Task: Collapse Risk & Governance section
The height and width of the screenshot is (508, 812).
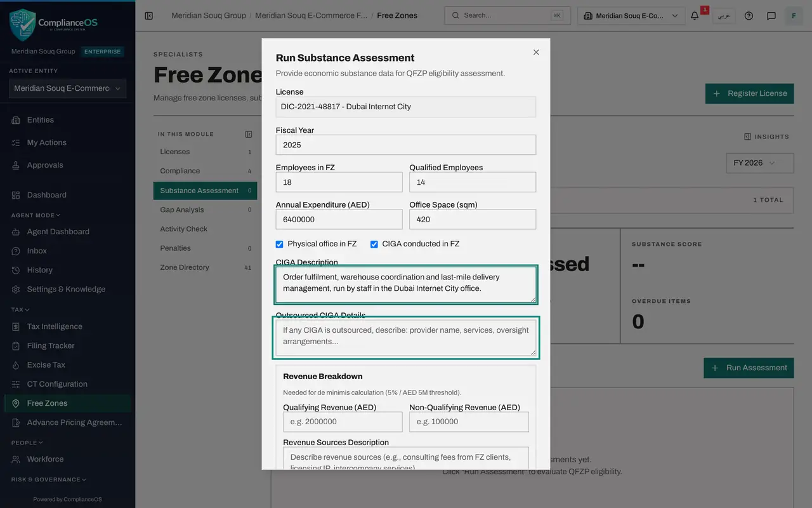Action: click(49, 479)
